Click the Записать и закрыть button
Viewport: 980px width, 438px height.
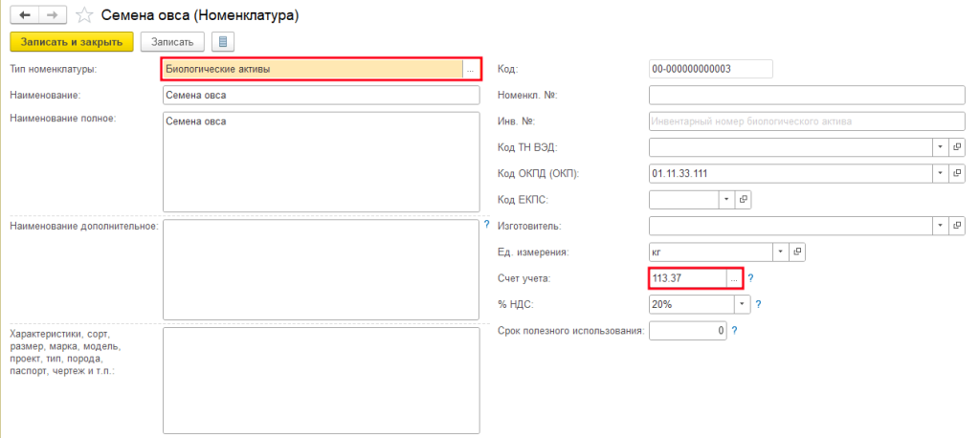click(x=71, y=42)
